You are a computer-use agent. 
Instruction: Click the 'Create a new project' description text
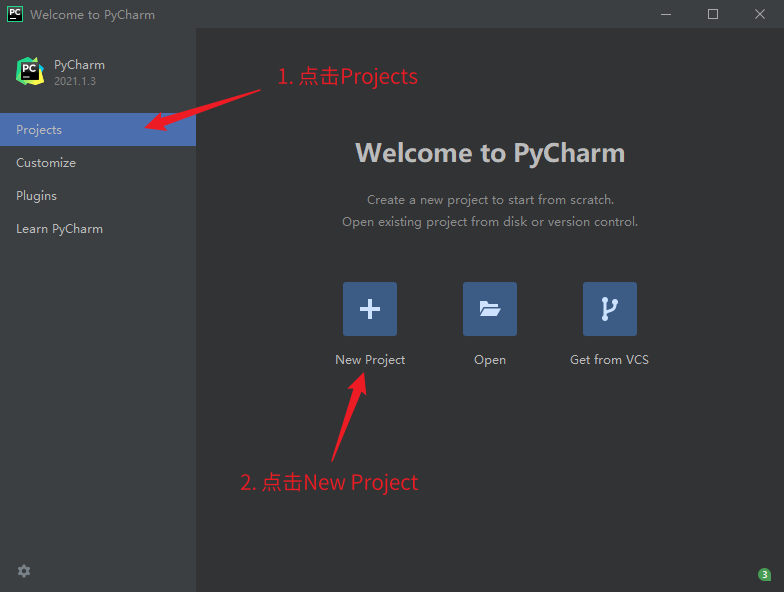489,200
